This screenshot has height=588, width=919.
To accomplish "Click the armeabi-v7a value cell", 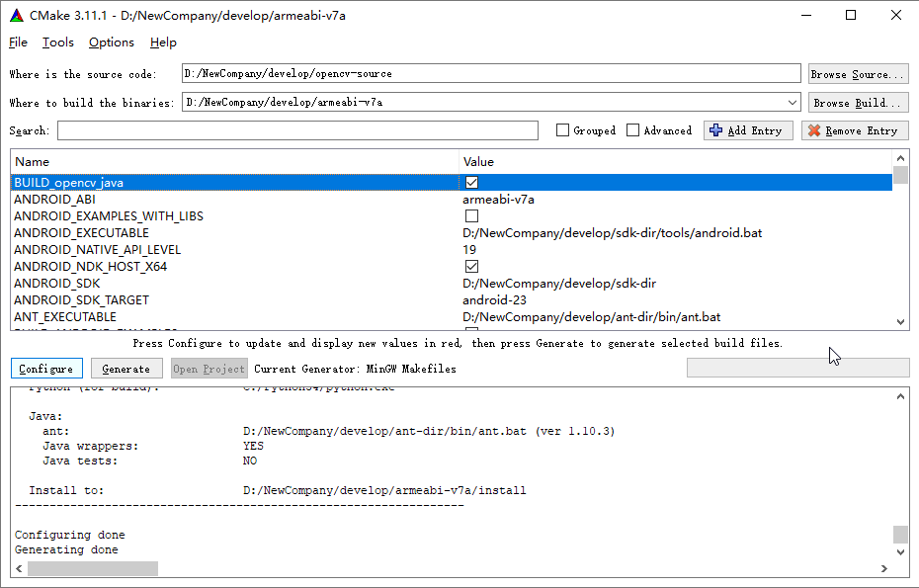I will tap(498, 200).
